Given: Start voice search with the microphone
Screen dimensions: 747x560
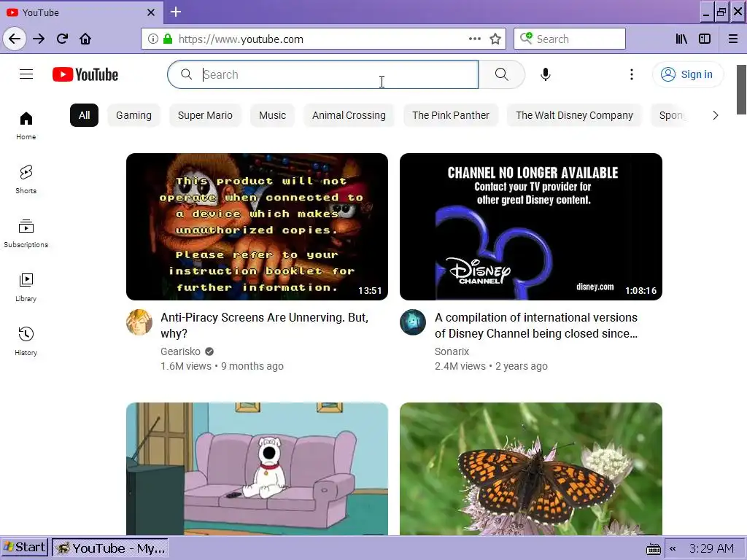Looking at the screenshot, I should [546, 74].
